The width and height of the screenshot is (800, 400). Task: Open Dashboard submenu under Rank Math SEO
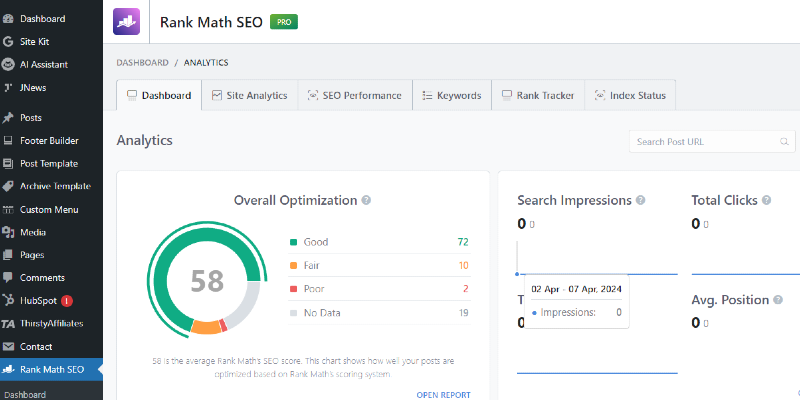pyautogui.click(x=26, y=394)
